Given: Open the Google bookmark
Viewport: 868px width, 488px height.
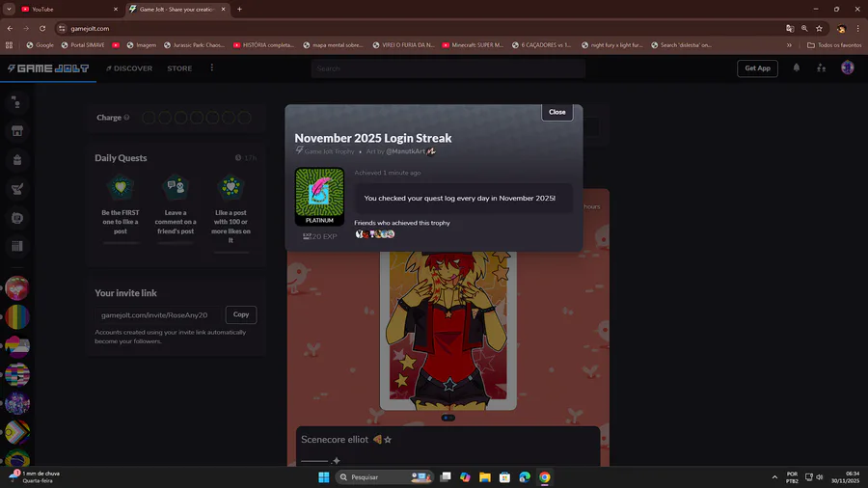Looking at the screenshot, I should (40, 44).
